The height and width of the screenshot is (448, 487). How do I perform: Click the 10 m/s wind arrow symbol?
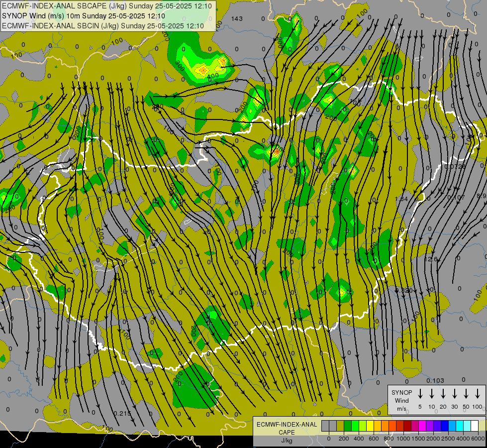point(431,394)
